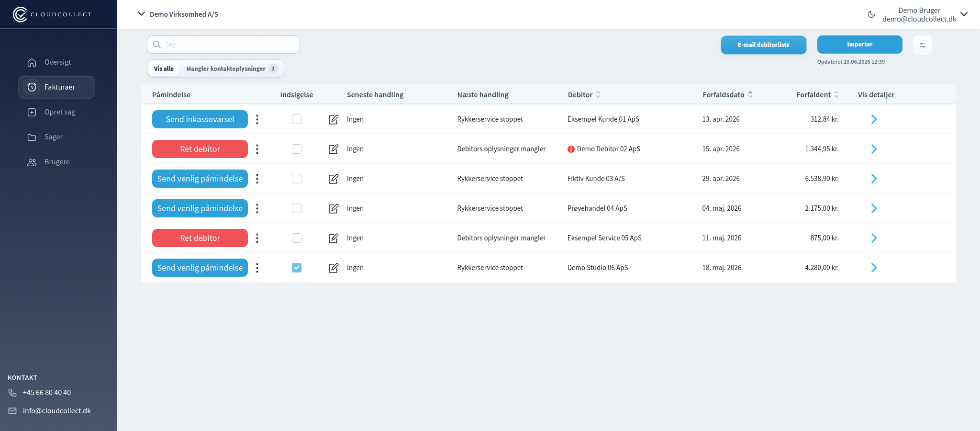
Task: Go to Oversigt in sidebar
Action: (57, 62)
